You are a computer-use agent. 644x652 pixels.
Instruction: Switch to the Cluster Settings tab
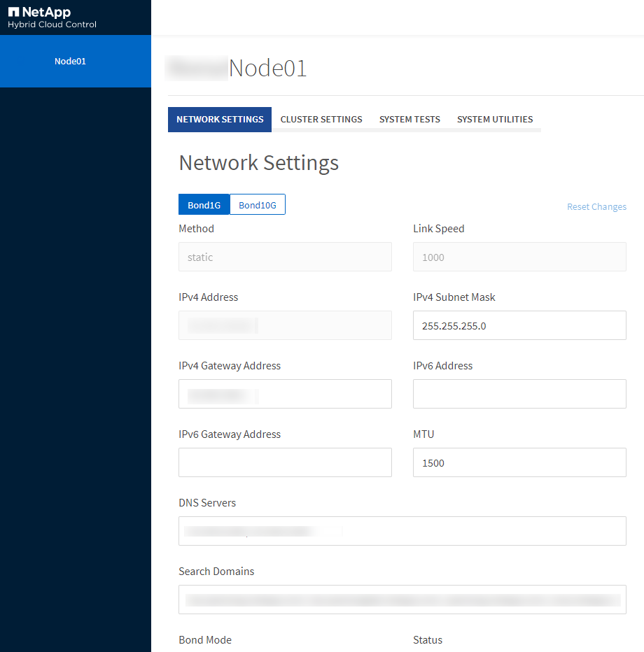(x=321, y=120)
